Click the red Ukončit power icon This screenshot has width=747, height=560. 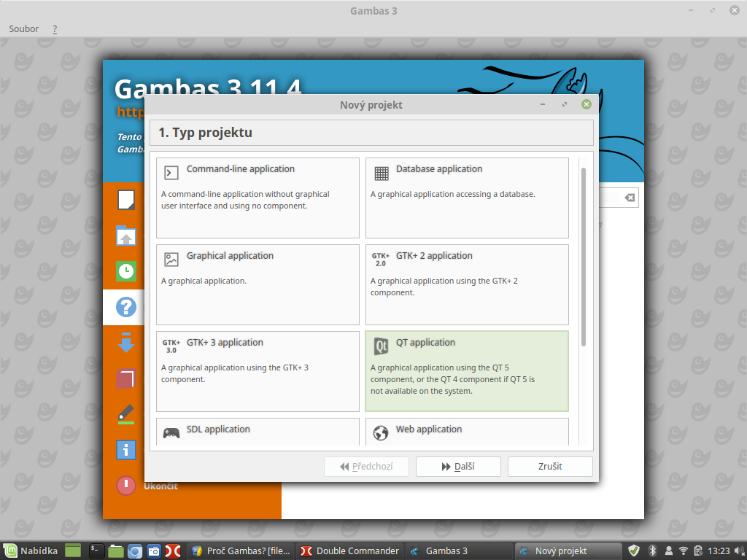(x=126, y=485)
